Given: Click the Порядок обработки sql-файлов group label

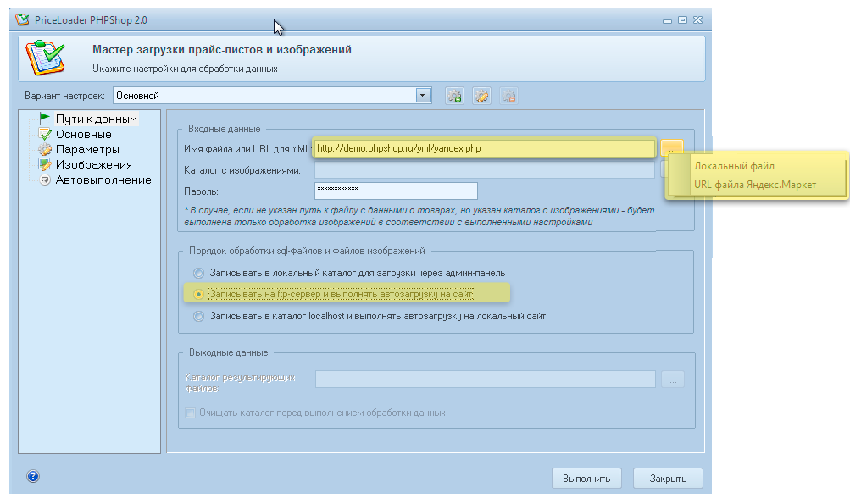Looking at the screenshot, I should coord(307,251).
